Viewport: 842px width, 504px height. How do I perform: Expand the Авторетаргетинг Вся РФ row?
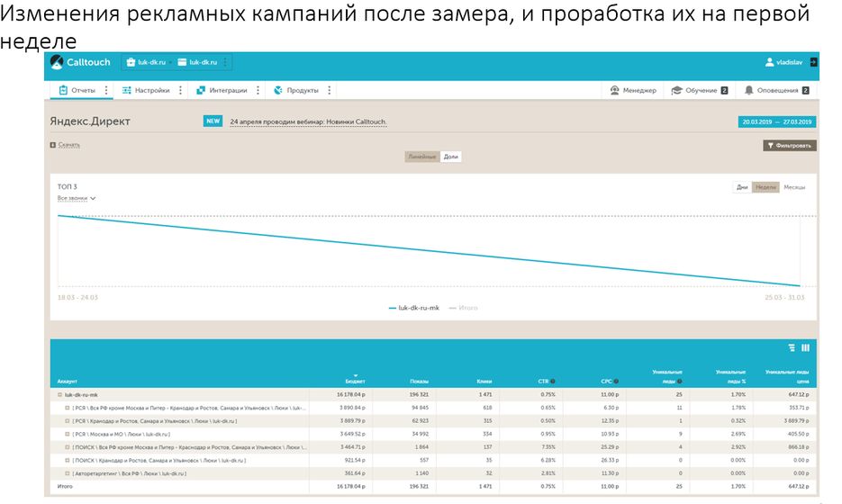[x=68, y=473]
